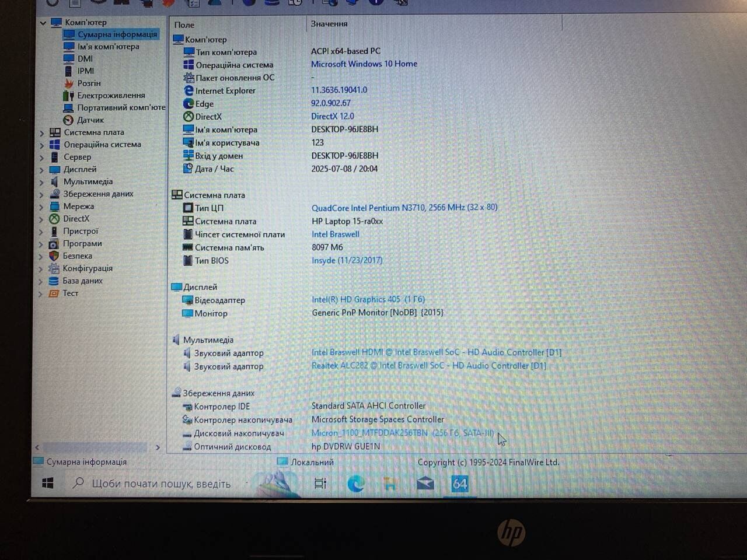Screen dimensions: 747x560
Task: Open the Intel HD Graphics 405 link
Action: [x=368, y=299]
